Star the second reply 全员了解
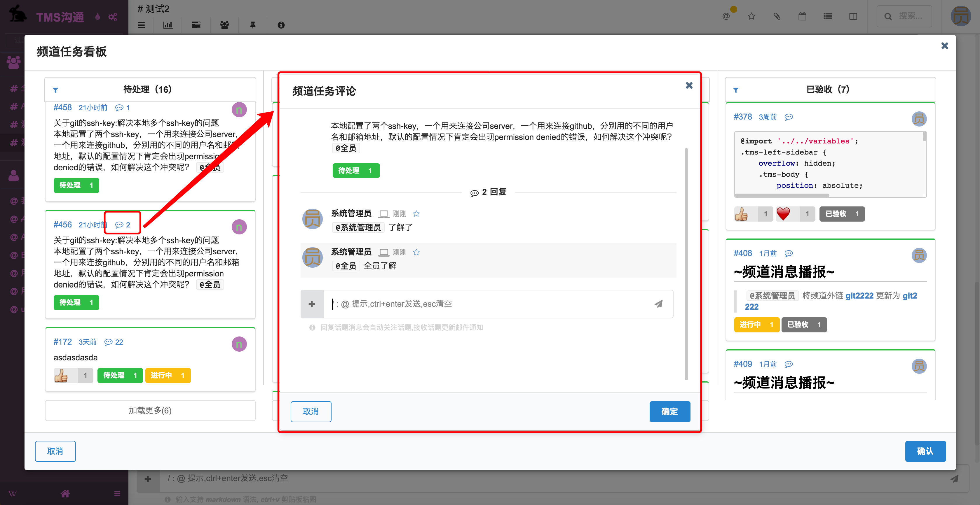Image resolution: width=980 pixels, height=505 pixels. point(416,252)
